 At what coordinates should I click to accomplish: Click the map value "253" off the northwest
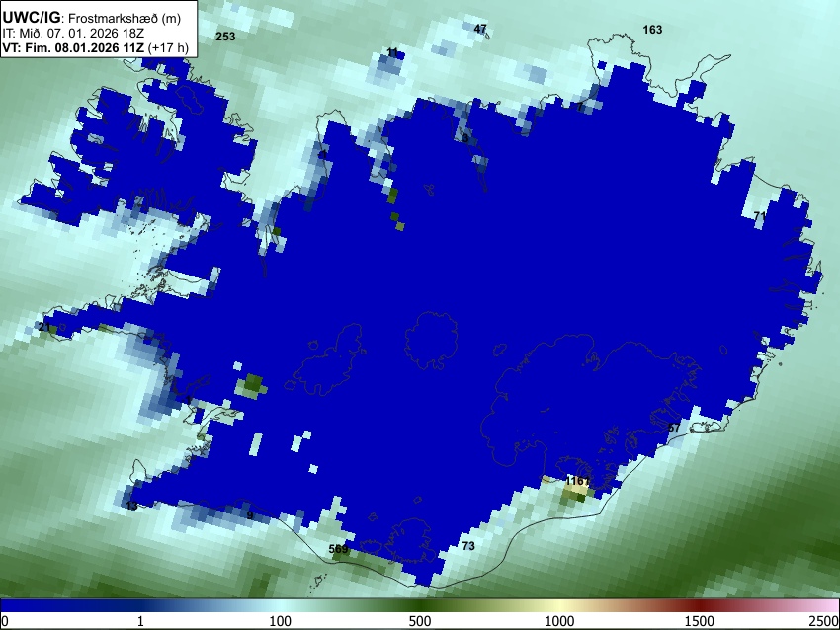225,37
